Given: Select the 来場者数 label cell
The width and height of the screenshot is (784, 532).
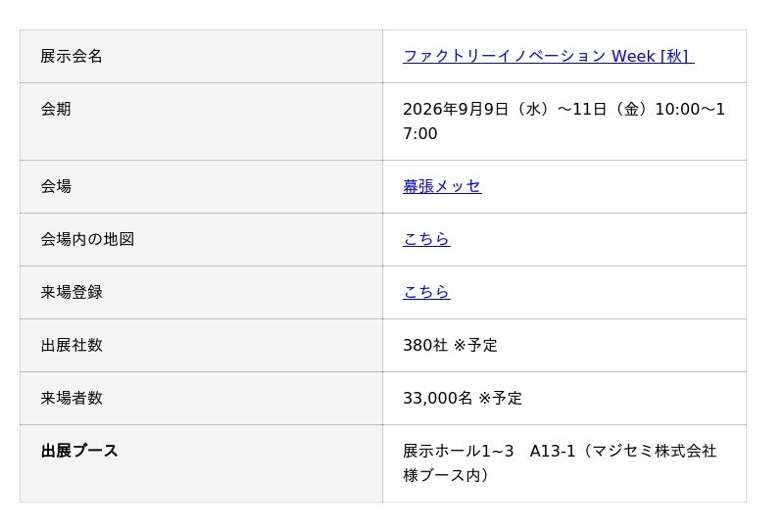Looking at the screenshot, I should coord(201,398).
